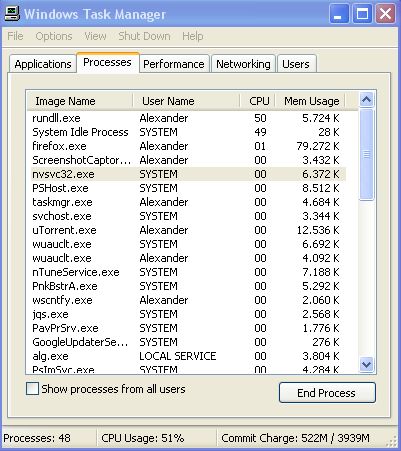This screenshot has width=401, height=451.
Task: Switch to the Applications tab
Action: pyautogui.click(x=43, y=64)
